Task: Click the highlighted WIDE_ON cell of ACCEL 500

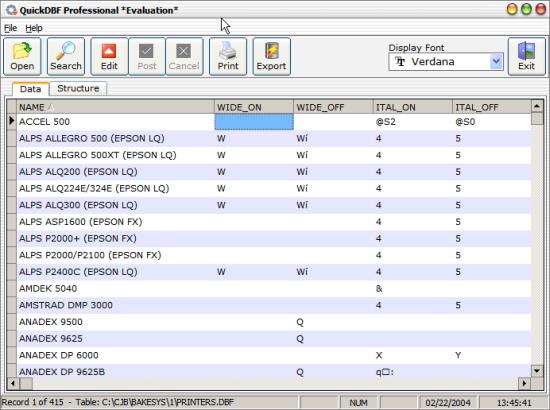Action: click(x=254, y=122)
